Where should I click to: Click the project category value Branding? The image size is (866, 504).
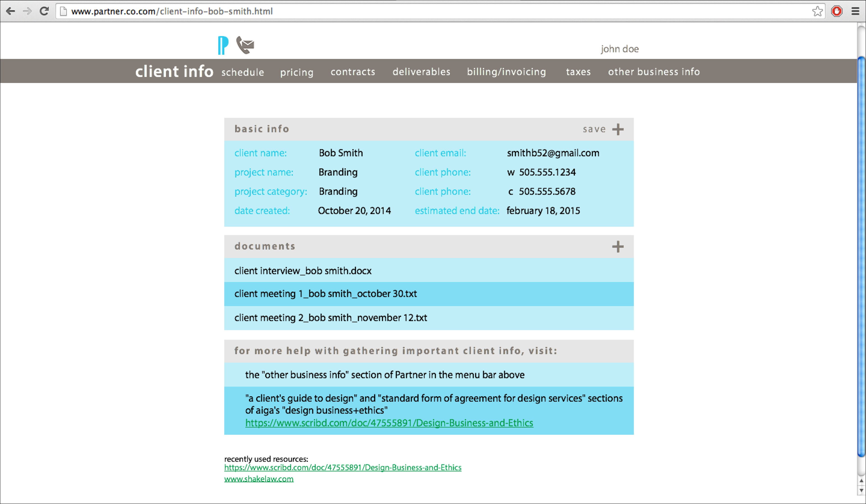[x=338, y=191]
